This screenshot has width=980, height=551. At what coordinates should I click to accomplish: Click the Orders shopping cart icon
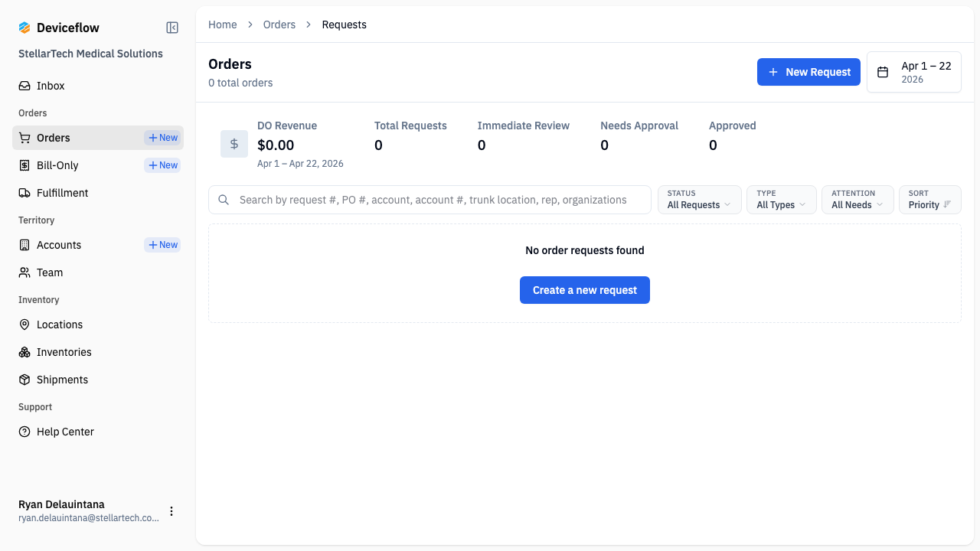point(24,138)
